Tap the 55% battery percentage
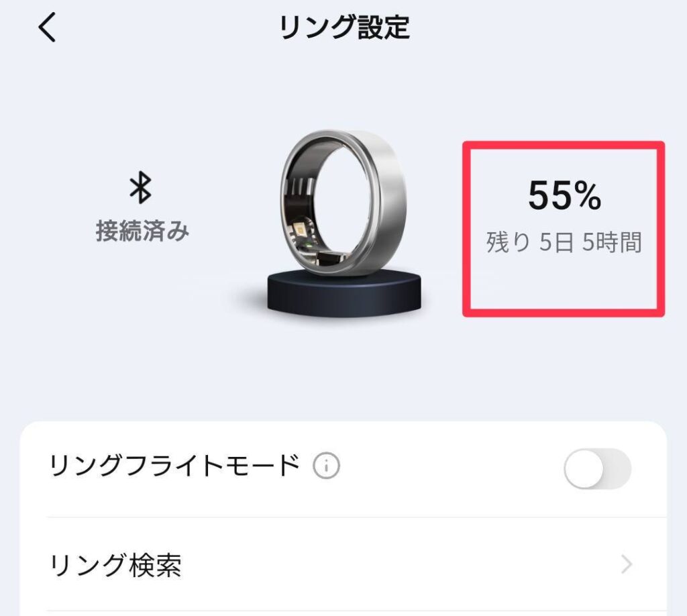 pyautogui.click(x=564, y=196)
